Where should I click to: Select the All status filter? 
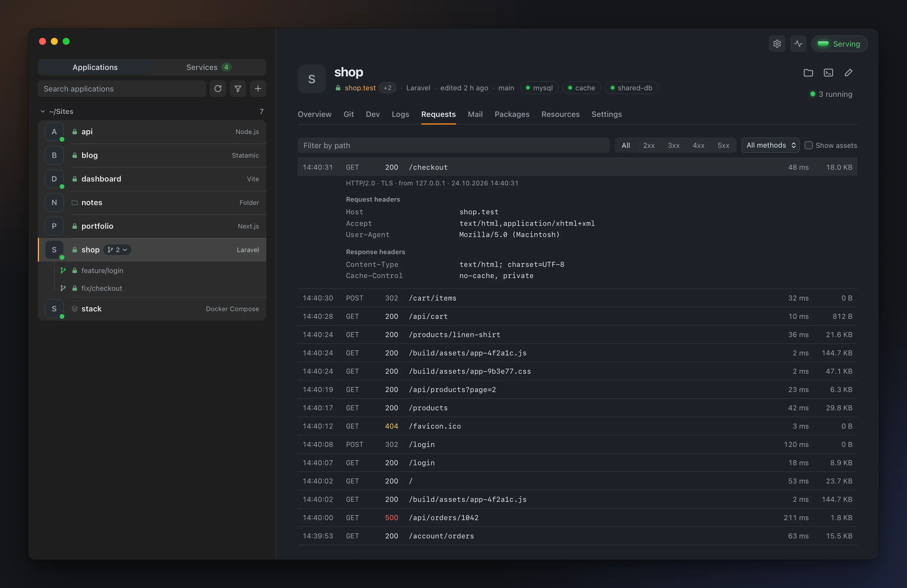pos(626,146)
